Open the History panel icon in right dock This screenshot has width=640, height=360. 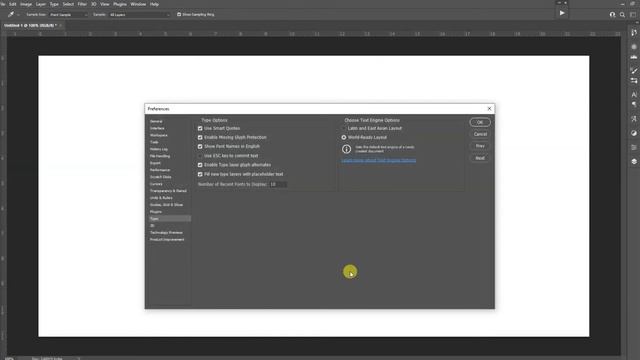634,33
